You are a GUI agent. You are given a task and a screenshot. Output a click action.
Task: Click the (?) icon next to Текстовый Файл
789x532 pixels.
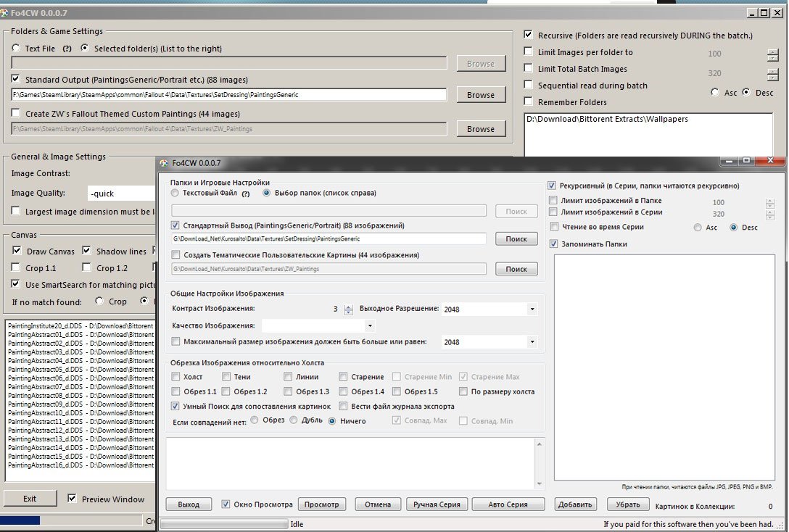[x=245, y=194]
